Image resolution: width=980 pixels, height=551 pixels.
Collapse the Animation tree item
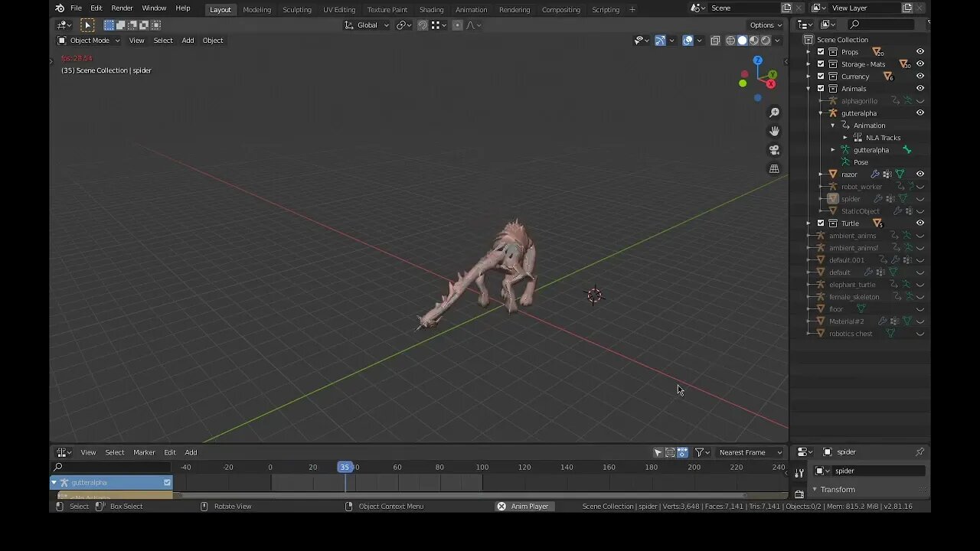[x=833, y=126]
